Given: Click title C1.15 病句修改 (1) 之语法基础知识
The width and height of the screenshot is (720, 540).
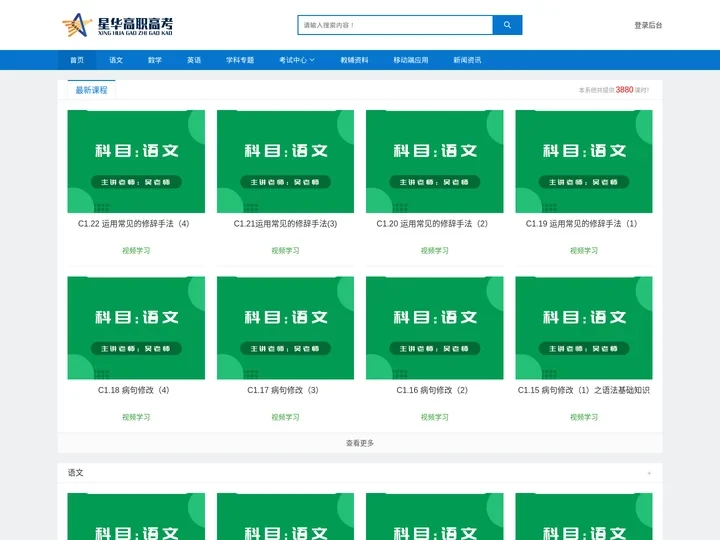Looking at the screenshot, I should [x=584, y=390].
